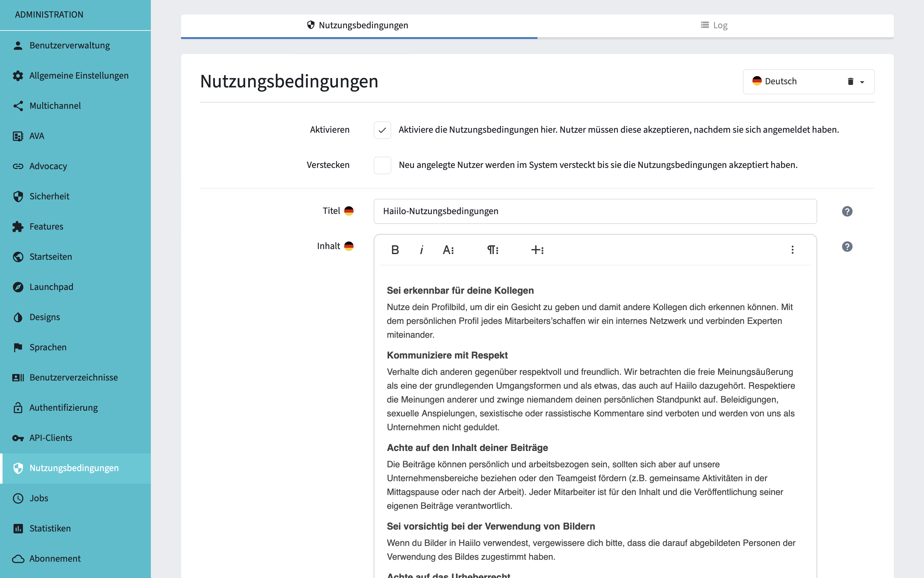The width and height of the screenshot is (924, 578).
Task: Click the AVA icon in sidebar
Action: 18,136
